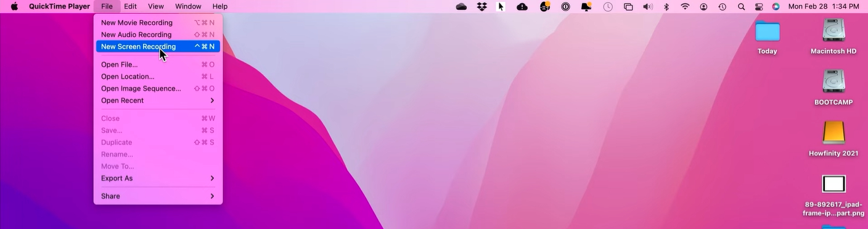Screen dimensions: 868x229
Task: Expand the Share submenu
Action: [x=158, y=196]
